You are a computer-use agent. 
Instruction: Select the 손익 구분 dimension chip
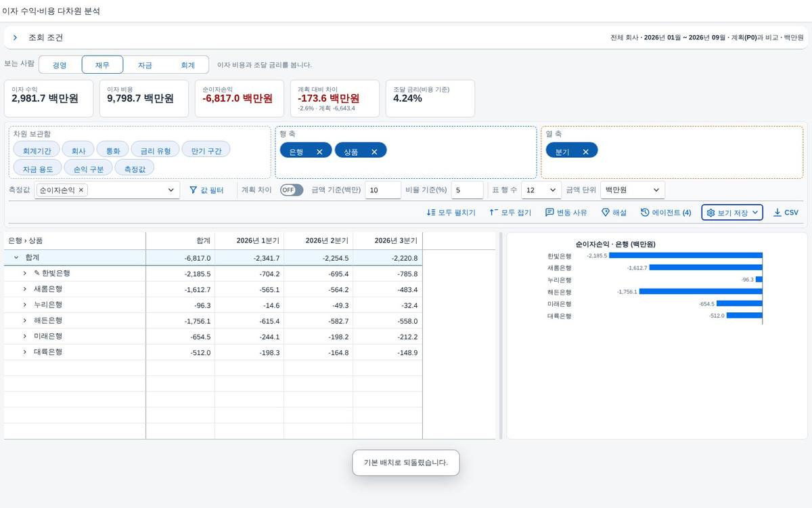click(89, 167)
